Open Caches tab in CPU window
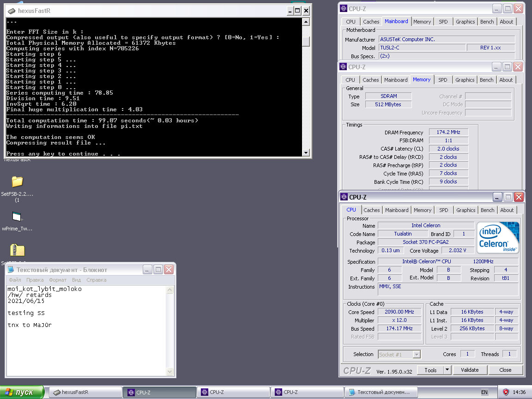The height and width of the screenshot is (399, 532). 371,211
